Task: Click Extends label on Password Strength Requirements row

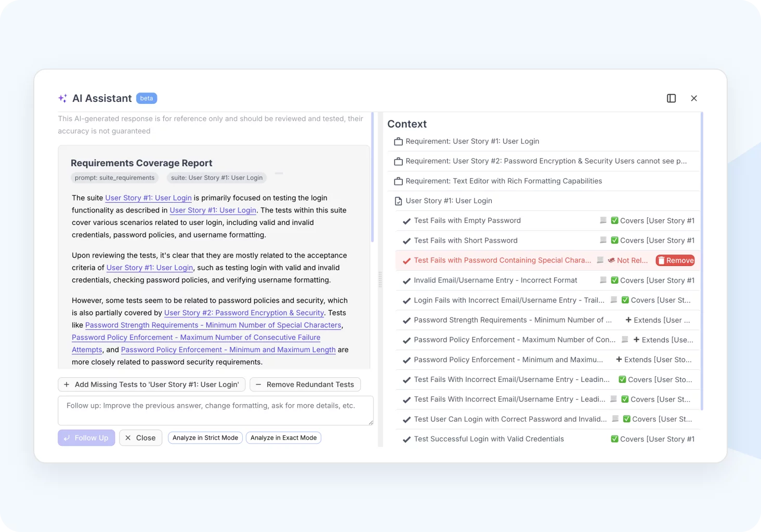Action: pyautogui.click(x=658, y=320)
